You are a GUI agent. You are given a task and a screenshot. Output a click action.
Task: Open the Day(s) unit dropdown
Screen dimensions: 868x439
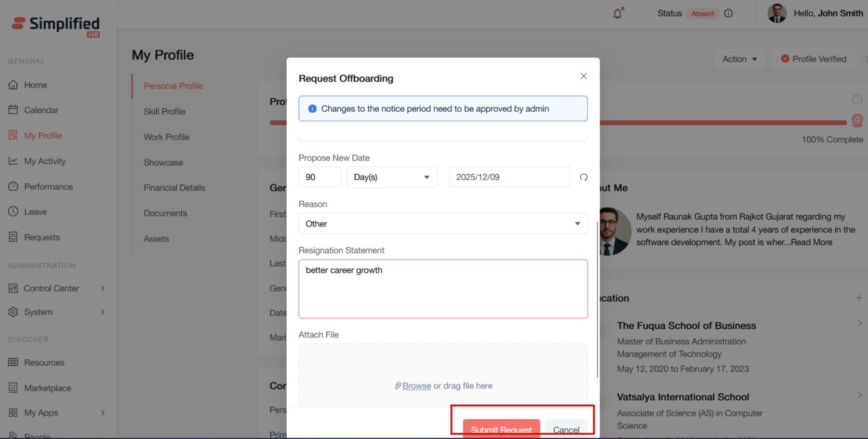pos(391,177)
